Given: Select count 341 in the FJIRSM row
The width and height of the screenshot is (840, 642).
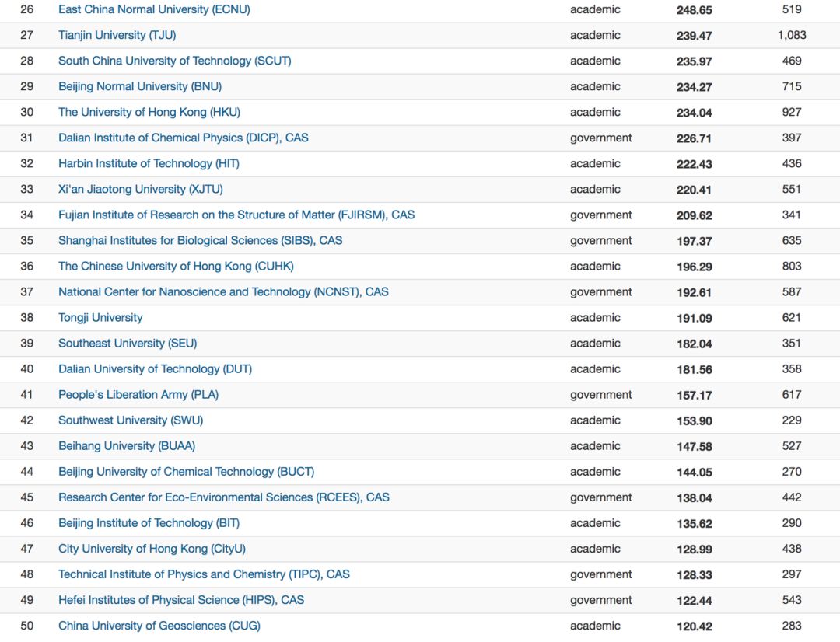Looking at the screenshot, I should 792,215.
